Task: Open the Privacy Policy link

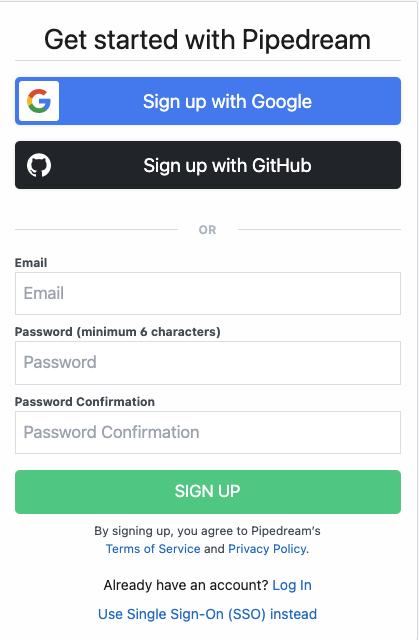Action: [x=267, y=549]
